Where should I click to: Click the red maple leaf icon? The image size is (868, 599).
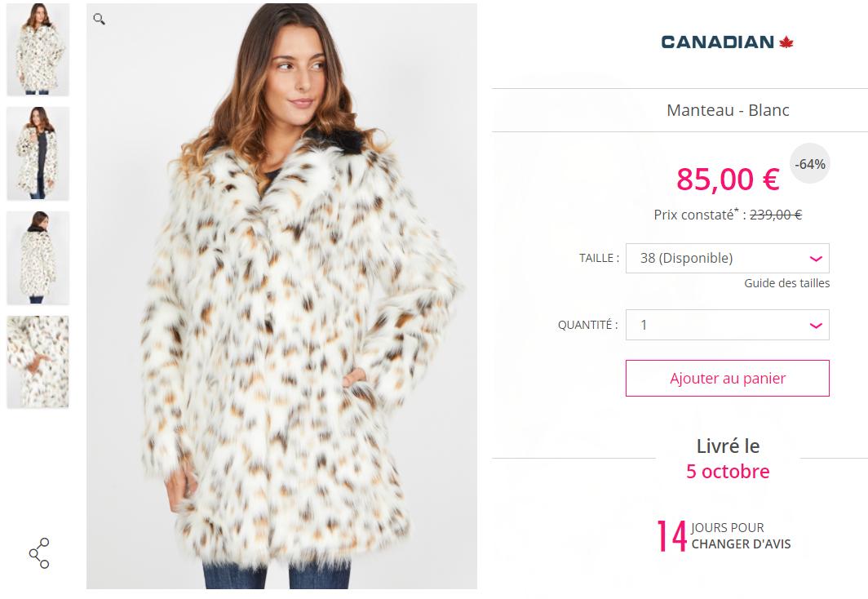pyautogui.click(x=786, y=42)
